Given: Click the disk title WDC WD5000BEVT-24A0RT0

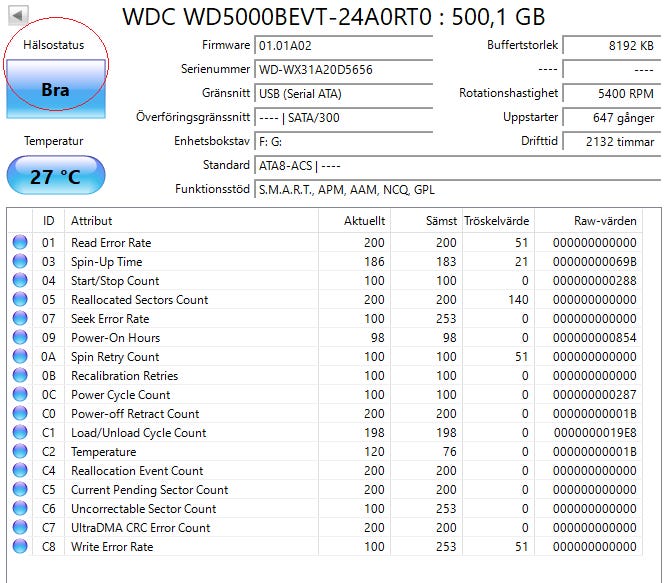Looking at the screenshot, I should [x=334, y=17].
